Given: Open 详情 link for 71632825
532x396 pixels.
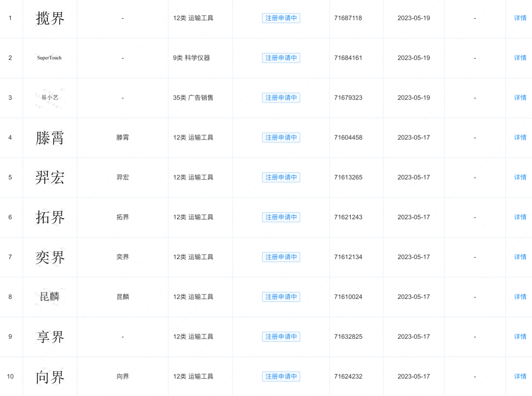Looking at the screenshot, I should click(x=520, y=336).
